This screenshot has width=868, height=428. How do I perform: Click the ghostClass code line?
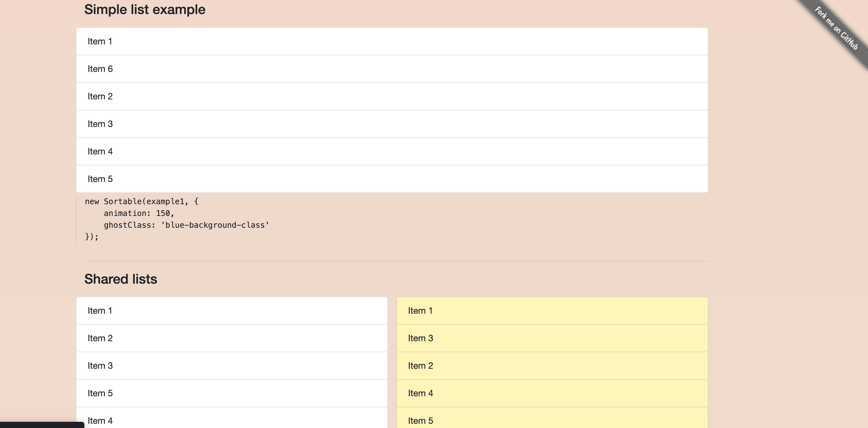pos(186,225)
